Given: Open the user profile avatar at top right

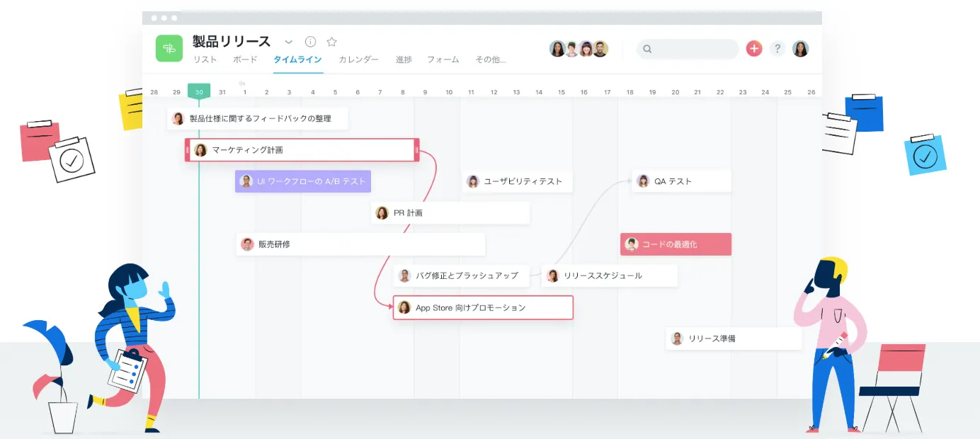Looking at the screenshot, I should 800,49.
